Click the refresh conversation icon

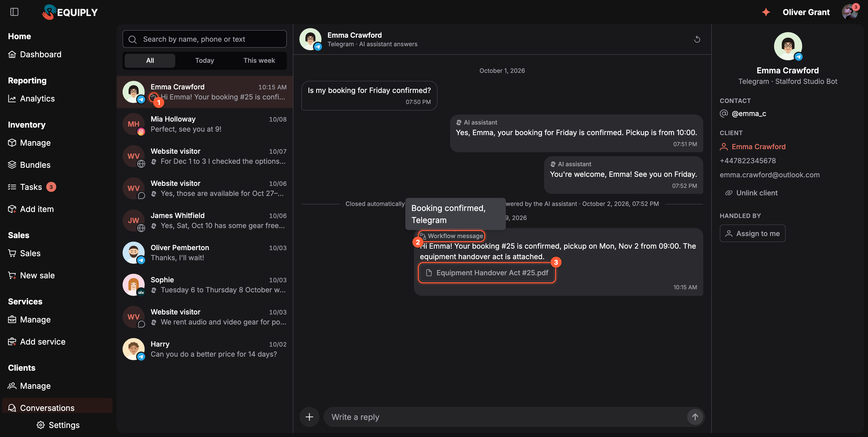(697, 39)
